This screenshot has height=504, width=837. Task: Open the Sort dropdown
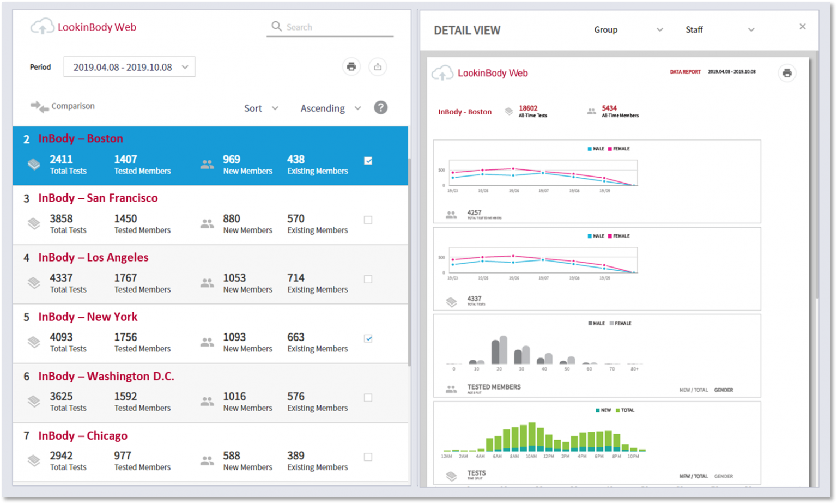coord(261,108)
